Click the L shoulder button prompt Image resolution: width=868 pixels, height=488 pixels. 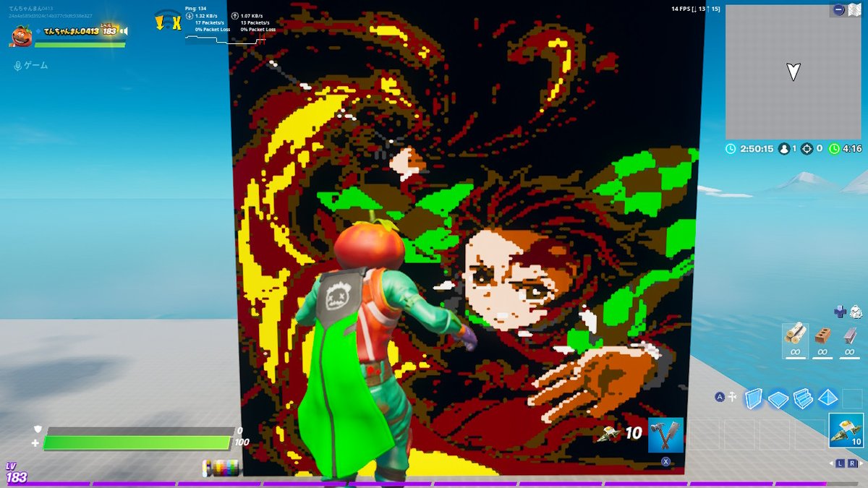(841, 463)
